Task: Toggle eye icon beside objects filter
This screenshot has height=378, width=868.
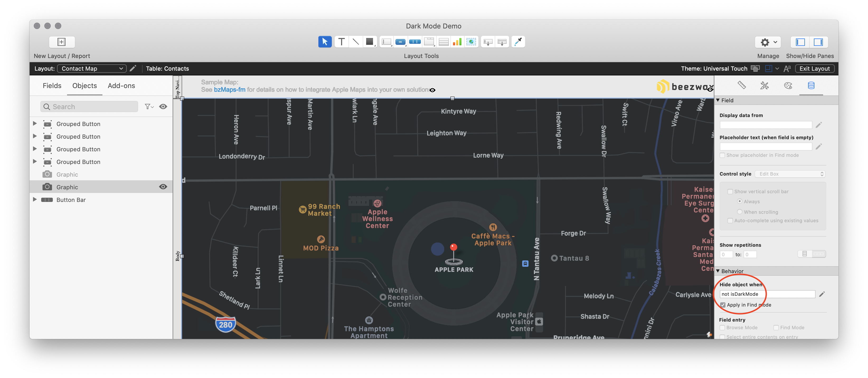Action: 163,107
